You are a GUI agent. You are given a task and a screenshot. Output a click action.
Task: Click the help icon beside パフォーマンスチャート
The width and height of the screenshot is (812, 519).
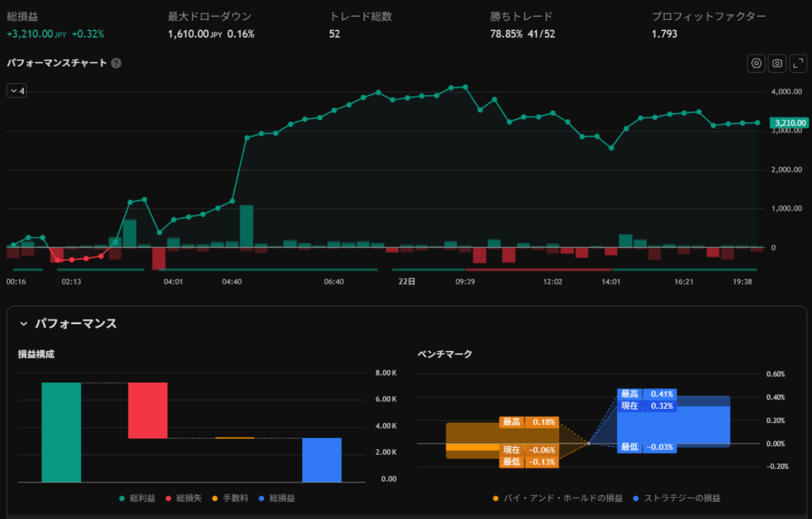[x=117, y=63]
